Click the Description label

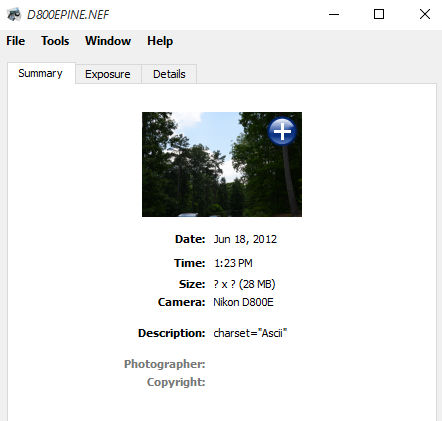(x=172, y=333)
